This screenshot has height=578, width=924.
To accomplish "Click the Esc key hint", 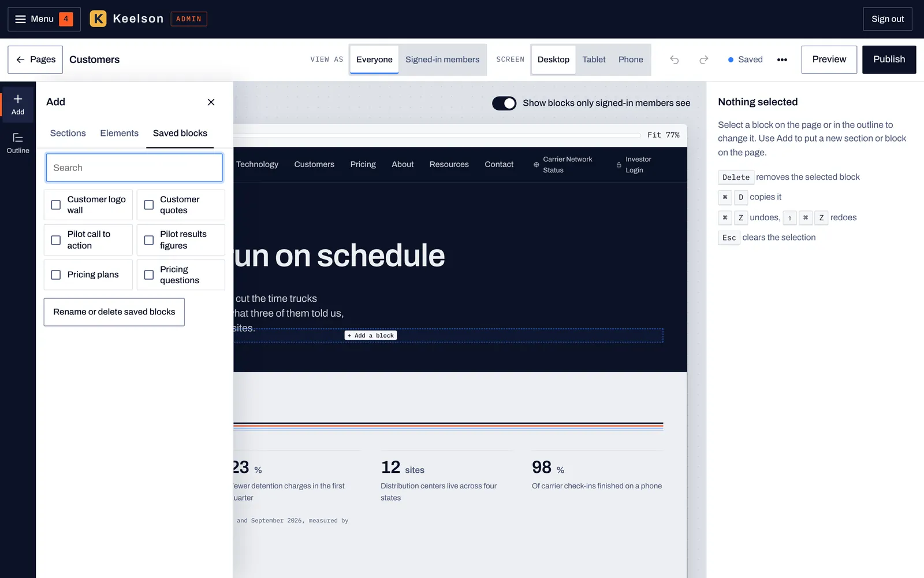I will pos(729,238).
